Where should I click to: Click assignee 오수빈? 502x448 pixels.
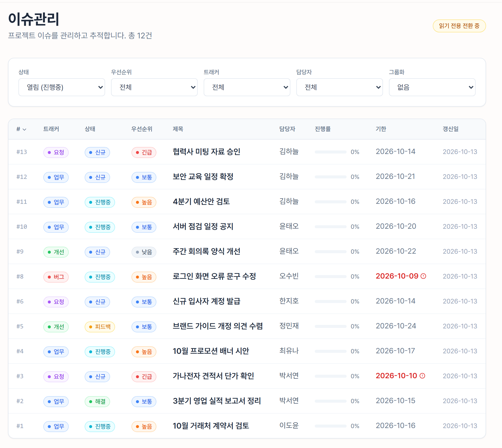[289, 276]
